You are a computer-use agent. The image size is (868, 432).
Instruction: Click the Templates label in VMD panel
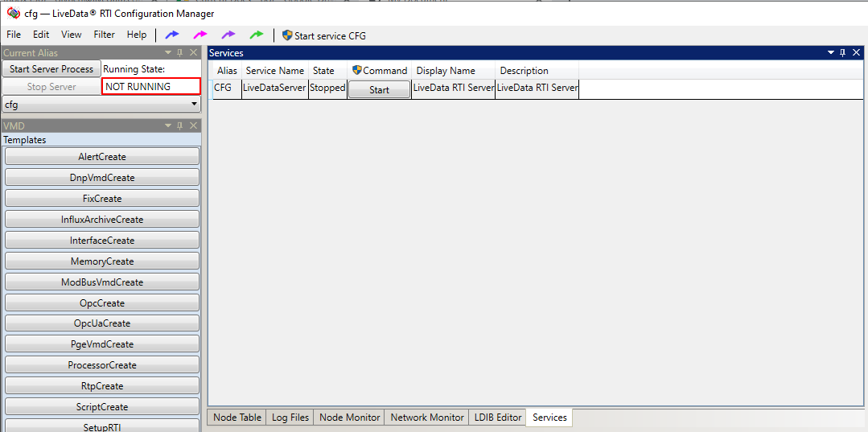click(x=25, y=140)
